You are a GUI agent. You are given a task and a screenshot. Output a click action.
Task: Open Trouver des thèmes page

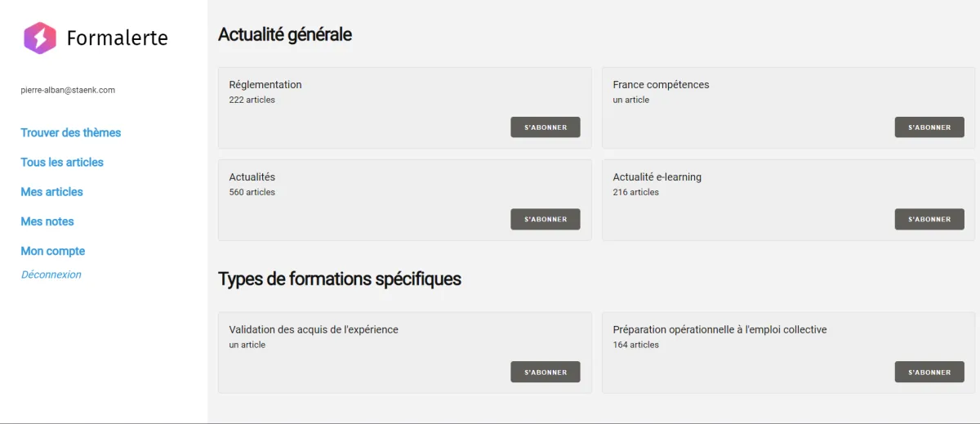71,132
